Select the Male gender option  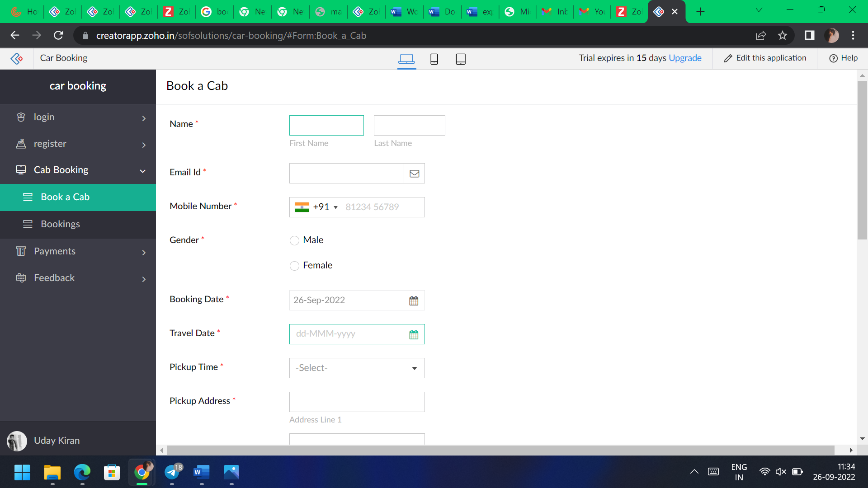coord(294,240)
